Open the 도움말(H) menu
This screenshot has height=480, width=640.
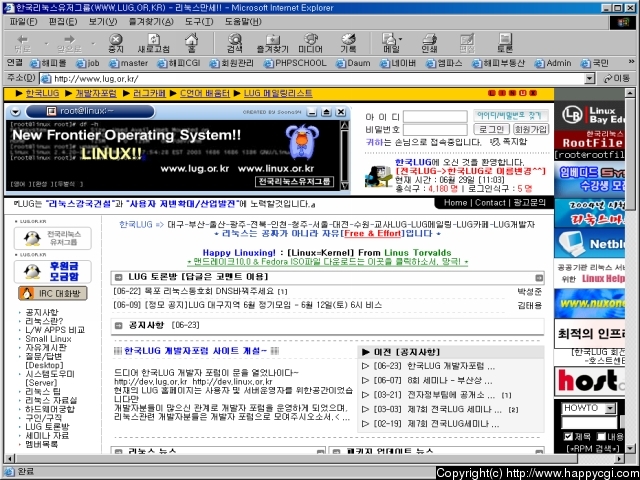(x=243, y=22)
